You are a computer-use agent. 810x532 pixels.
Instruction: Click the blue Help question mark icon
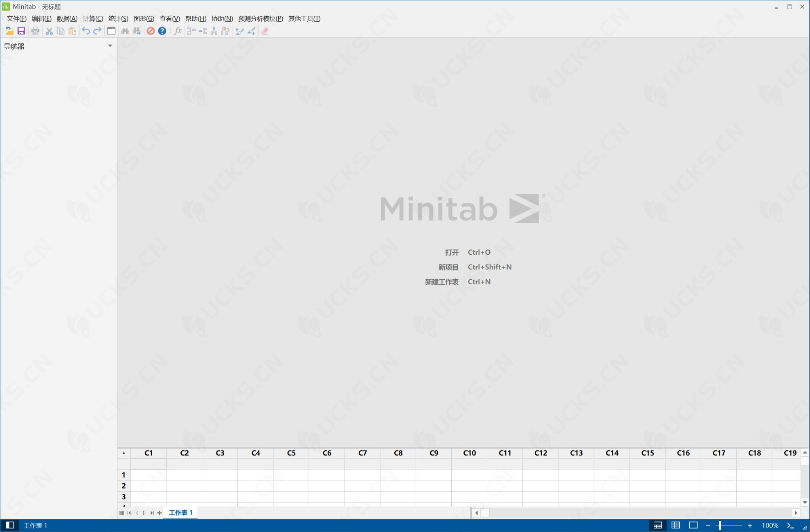pos(162,31)
